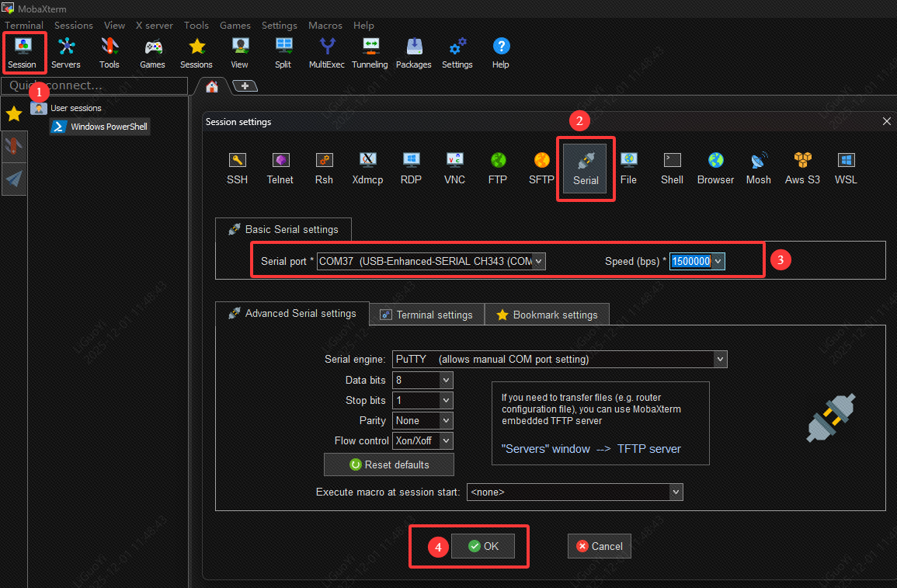Select the Serial session type
The width and height of the screenshot is (897, 588).
(586, 169)
